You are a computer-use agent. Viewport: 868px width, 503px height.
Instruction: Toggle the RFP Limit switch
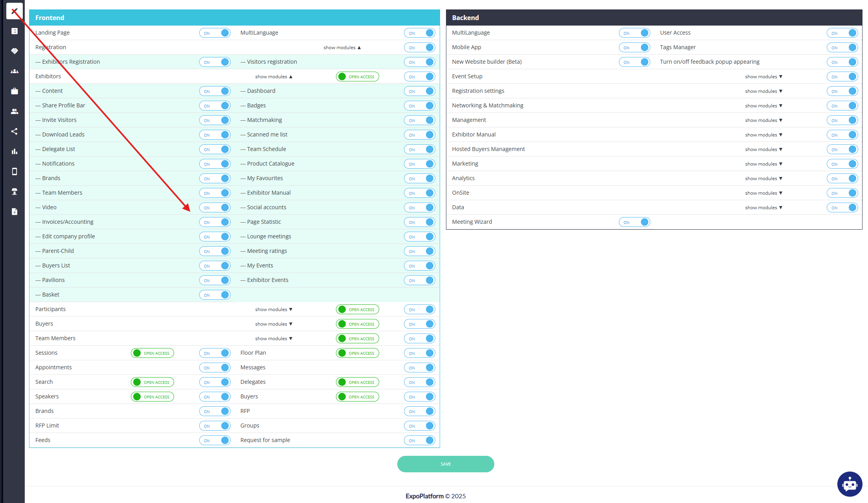(215, 426)
